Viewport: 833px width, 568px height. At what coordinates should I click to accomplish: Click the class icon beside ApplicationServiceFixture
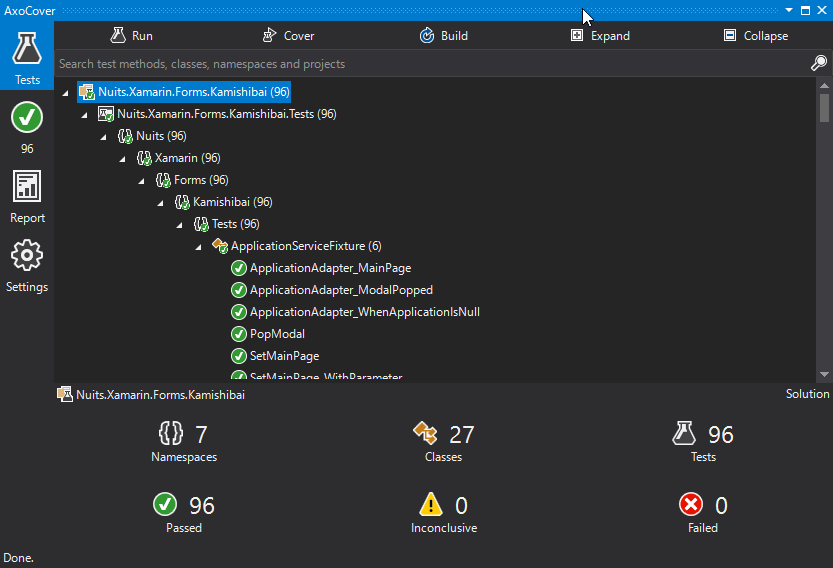(x=220, y=246)
